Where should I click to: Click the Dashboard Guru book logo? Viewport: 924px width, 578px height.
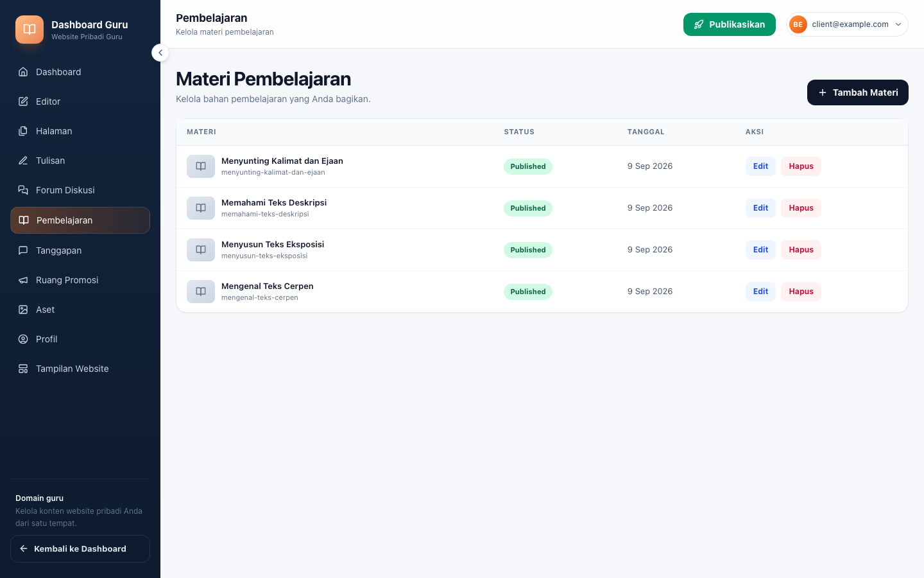tap(30, 30)
